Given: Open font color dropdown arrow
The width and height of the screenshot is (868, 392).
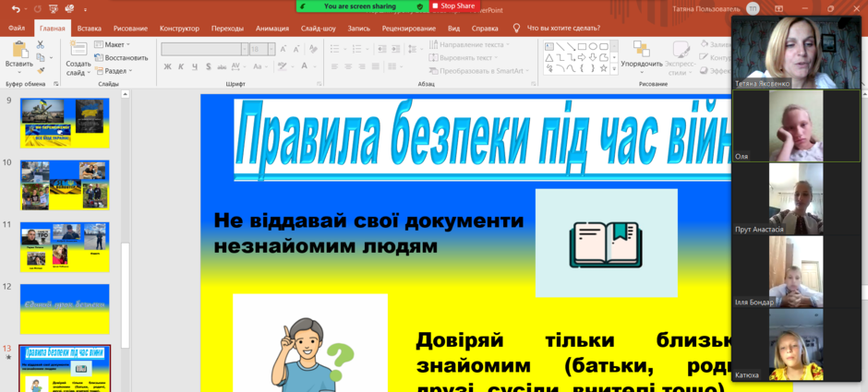Looking at the screenshot, I should click(x=316, y=66).
